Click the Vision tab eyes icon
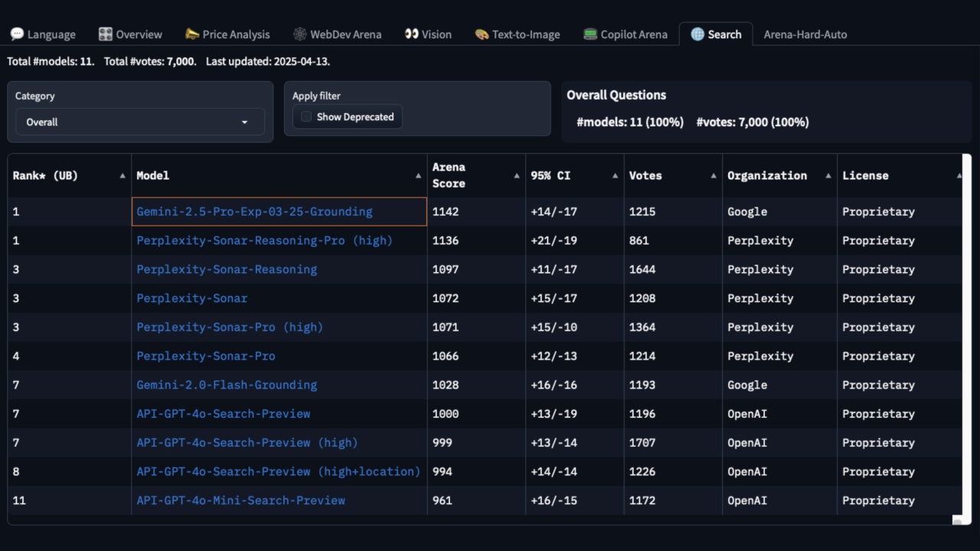This screenshot has width=980, height=551. 411,34
